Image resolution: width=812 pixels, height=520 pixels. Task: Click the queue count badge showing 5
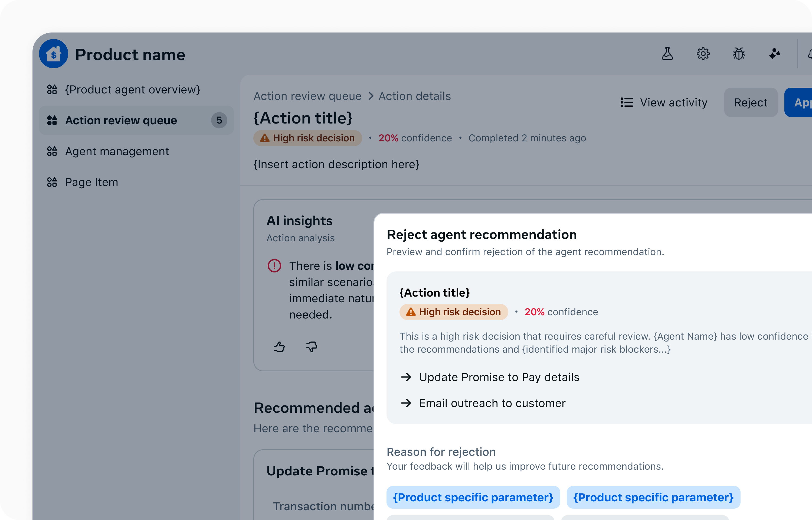pyautogui.click(x=219, y=120)
